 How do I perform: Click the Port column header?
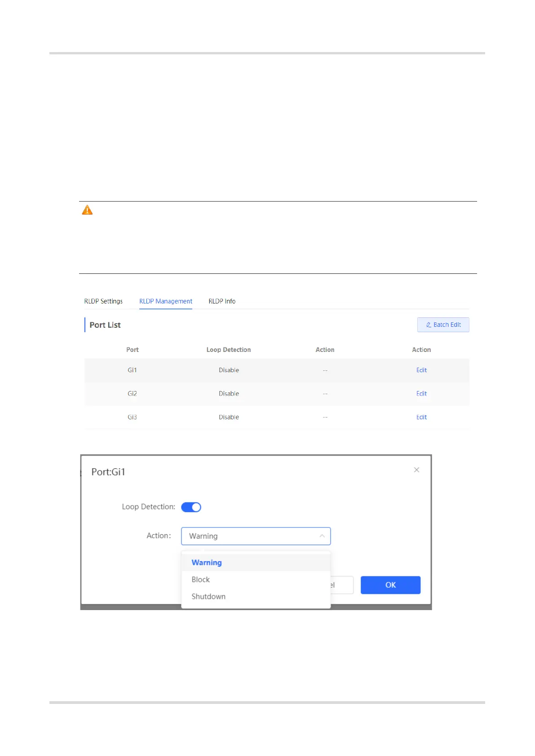tap(133, 350)
